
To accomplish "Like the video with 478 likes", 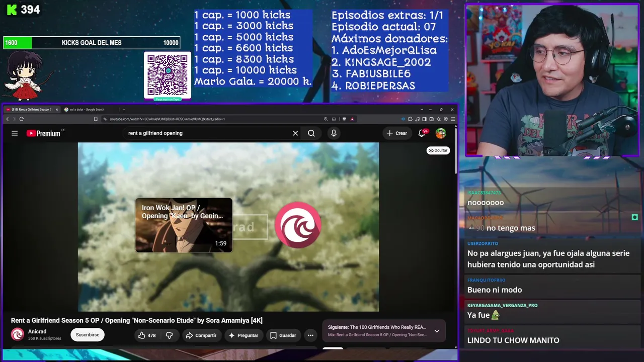I will pos(147,335).
